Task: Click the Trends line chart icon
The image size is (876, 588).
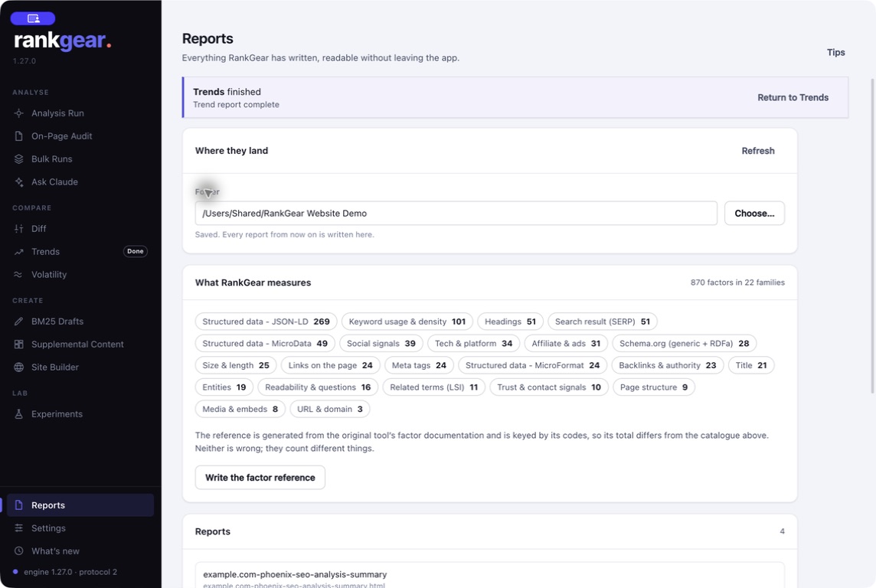Action: (19, 251)
